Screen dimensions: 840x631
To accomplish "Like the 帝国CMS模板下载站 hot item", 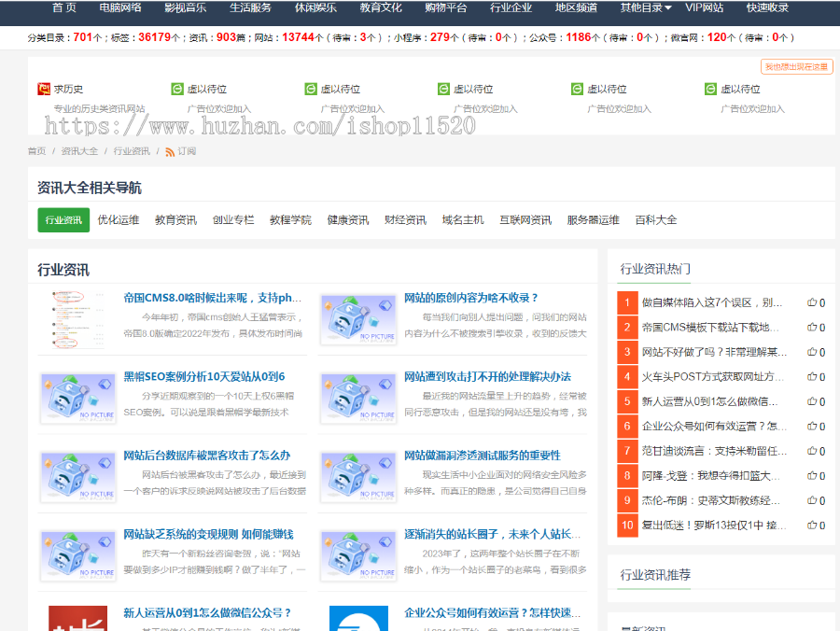I will point(812,328).
